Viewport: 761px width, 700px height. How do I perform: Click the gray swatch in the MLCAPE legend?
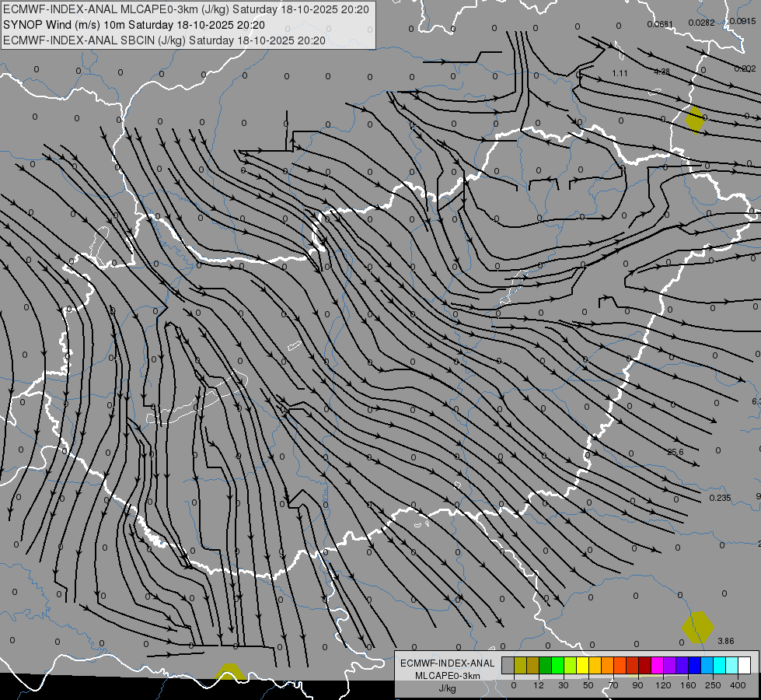click(x=508, y=665)
